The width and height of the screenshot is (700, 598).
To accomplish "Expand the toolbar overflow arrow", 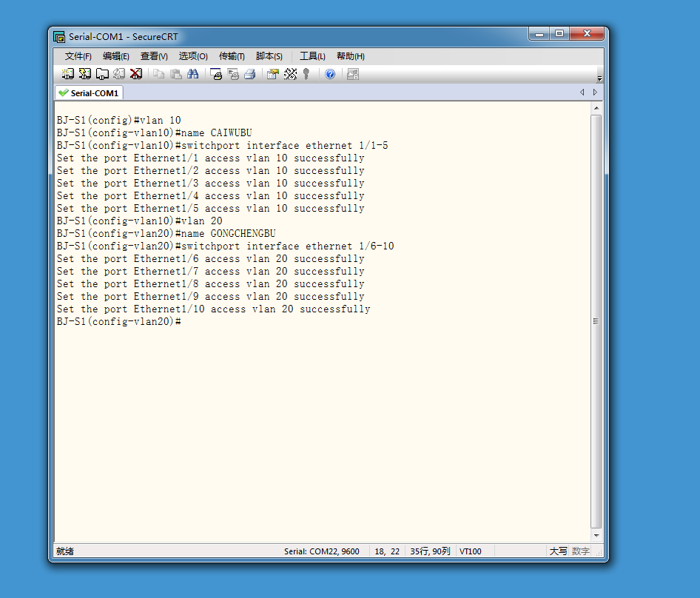I will click(x=599, y=78).
